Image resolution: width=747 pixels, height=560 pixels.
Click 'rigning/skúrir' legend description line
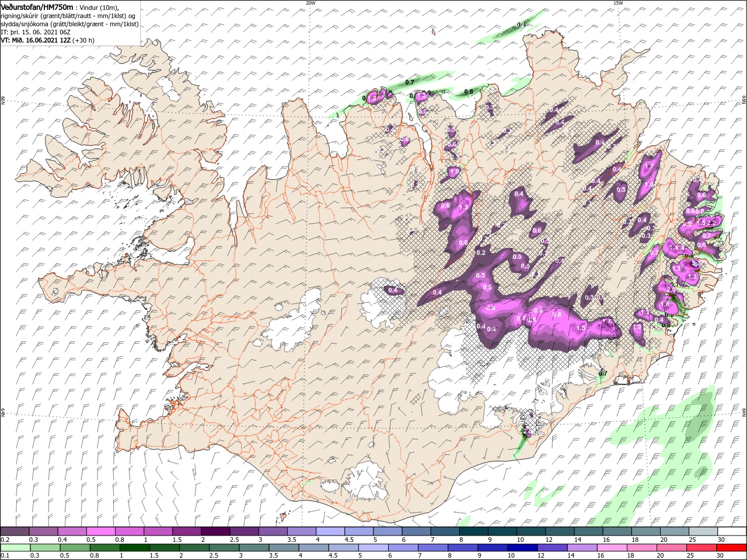point(68,16)
